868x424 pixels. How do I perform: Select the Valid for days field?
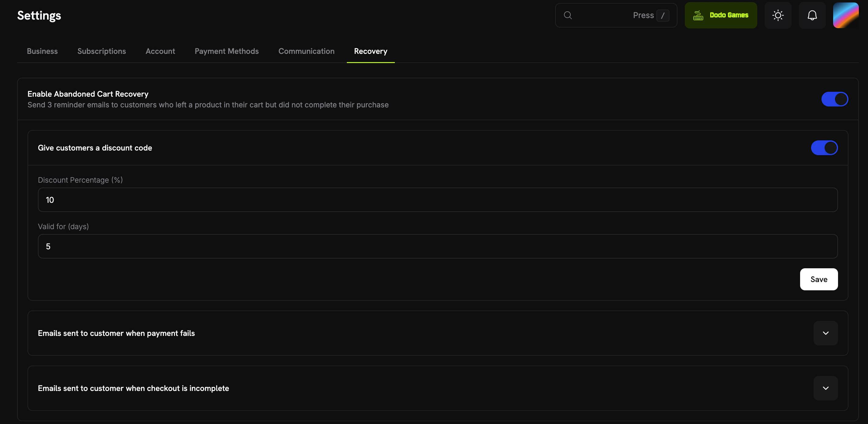click(437, 246)
